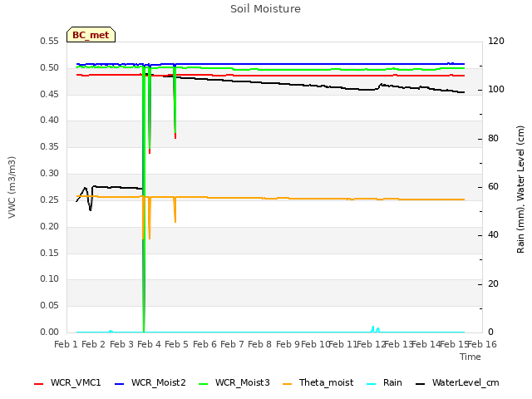
Task: Click the Soil Moisture chart title
Action: click(265, 9)
